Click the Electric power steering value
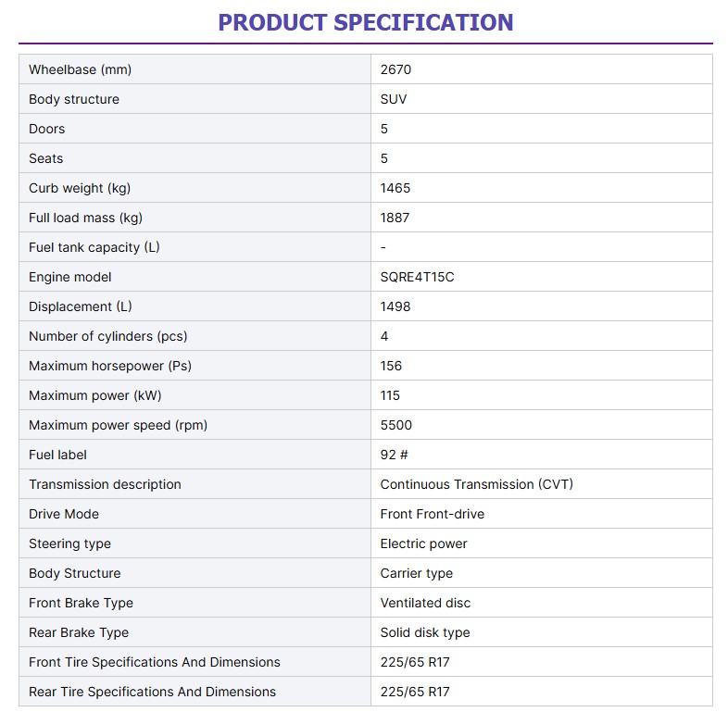The height and width of the screenshot is (712, 728). (x=423, y=543)
